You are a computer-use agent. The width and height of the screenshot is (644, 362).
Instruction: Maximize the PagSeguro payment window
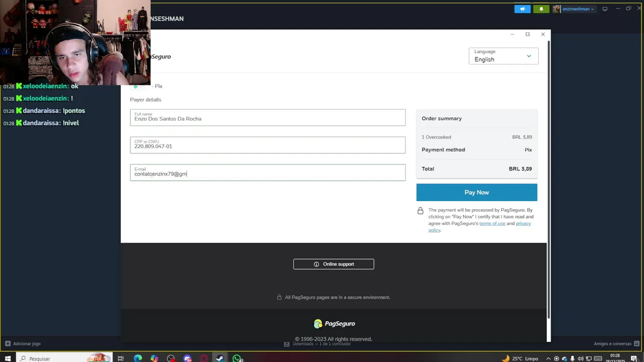click(527, 34)
